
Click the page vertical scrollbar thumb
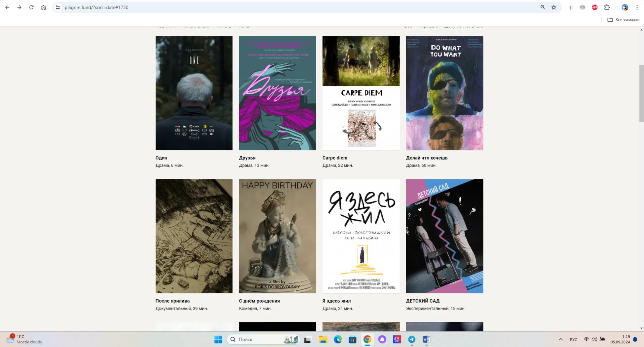pos(641,93)
